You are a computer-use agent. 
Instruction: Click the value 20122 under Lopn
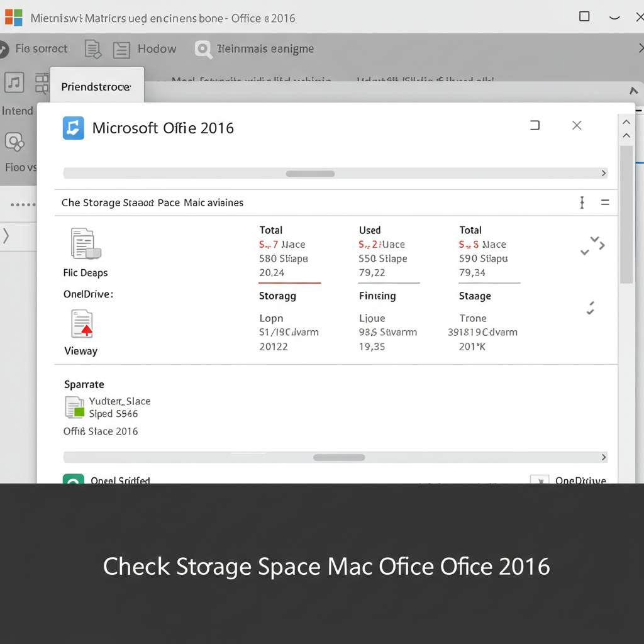274,347
